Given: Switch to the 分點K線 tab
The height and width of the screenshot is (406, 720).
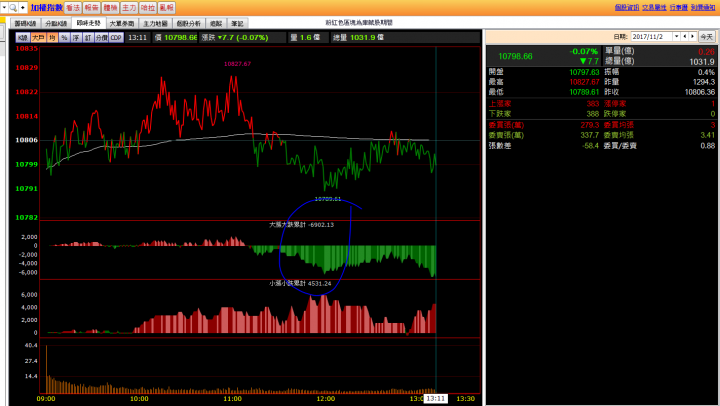Looking at the screenshot, I should coord(56,23).
